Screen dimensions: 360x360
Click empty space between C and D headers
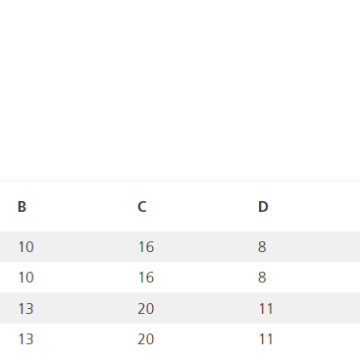click(x=202, y=207)
